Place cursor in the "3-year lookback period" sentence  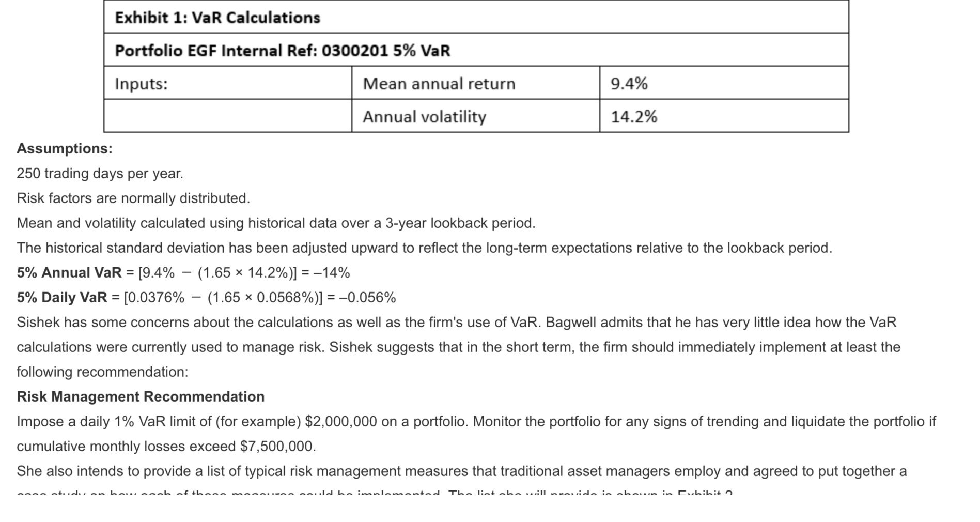[x=460, y=223]
